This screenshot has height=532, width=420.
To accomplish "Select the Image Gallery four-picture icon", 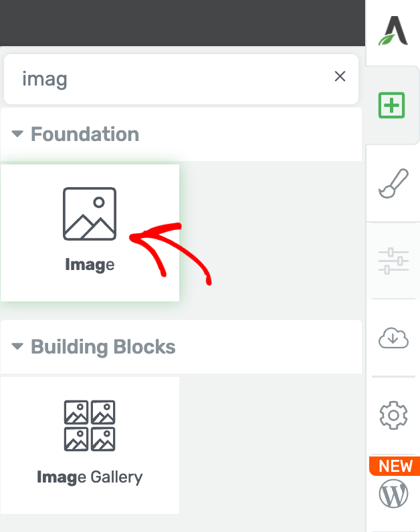I will click(x=90, y=426).
